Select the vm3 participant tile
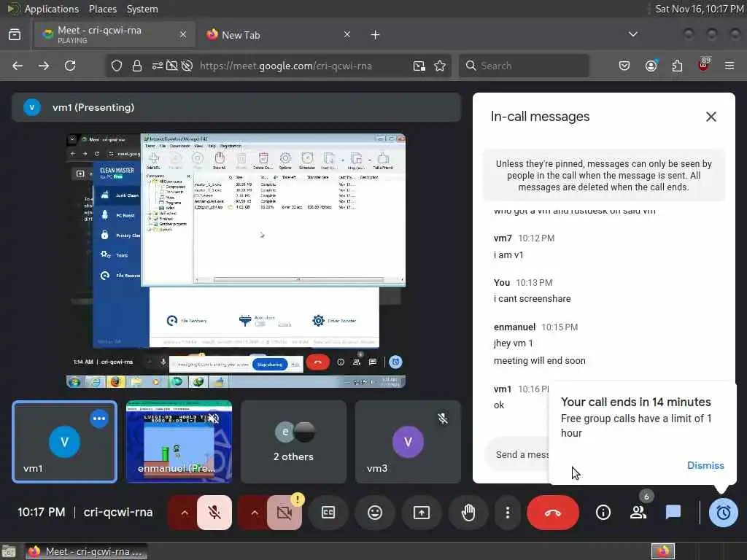This screenshot has height=560, width=747. (x=408, y=442)
